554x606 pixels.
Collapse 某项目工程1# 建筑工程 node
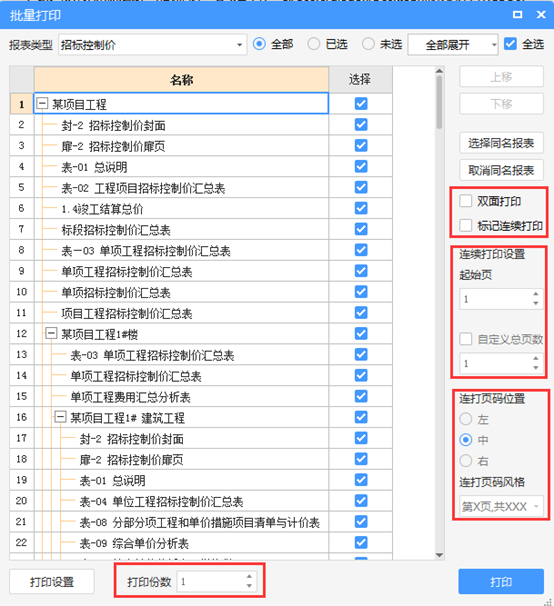point(60,417)
